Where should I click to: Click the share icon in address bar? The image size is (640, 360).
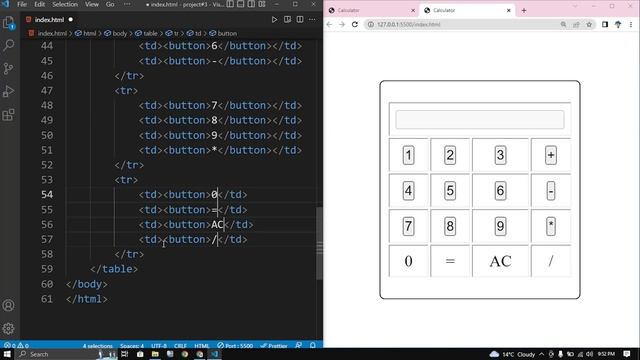(576, 24)
